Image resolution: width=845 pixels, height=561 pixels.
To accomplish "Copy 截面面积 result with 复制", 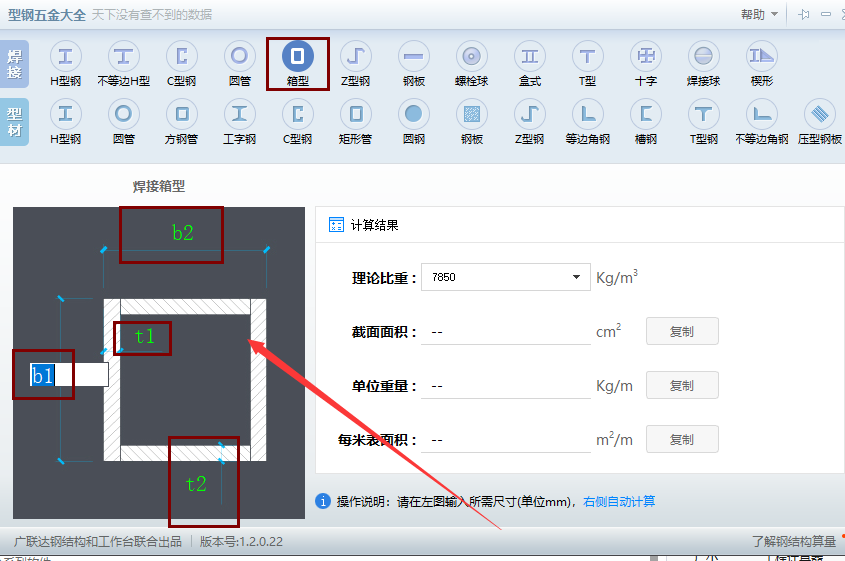I will 682,331.
